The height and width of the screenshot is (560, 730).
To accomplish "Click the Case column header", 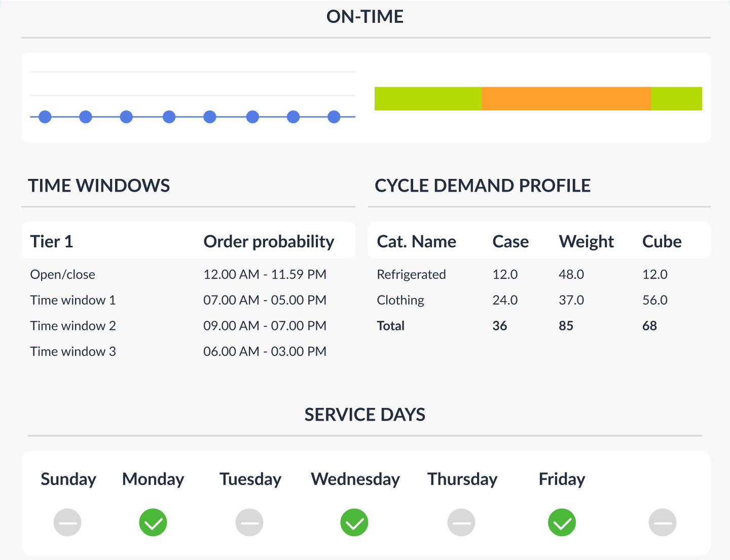I will click(x=510, y=241).
